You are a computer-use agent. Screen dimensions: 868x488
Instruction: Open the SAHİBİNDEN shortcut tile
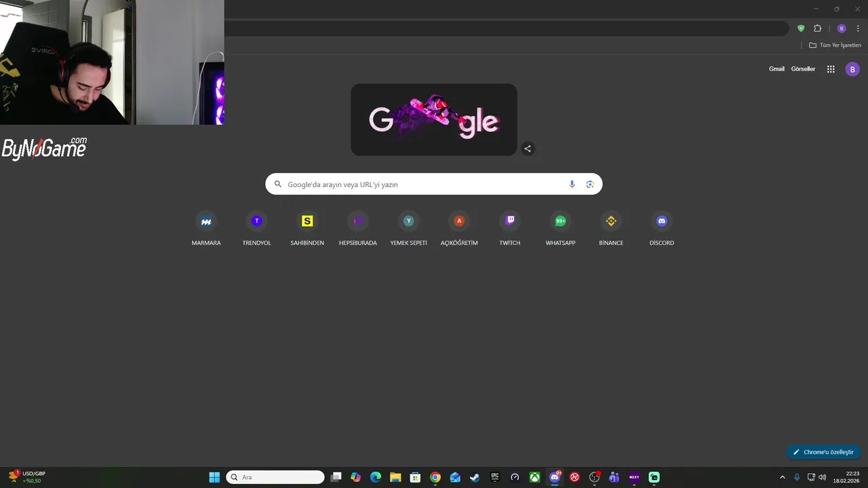(307, 228)
